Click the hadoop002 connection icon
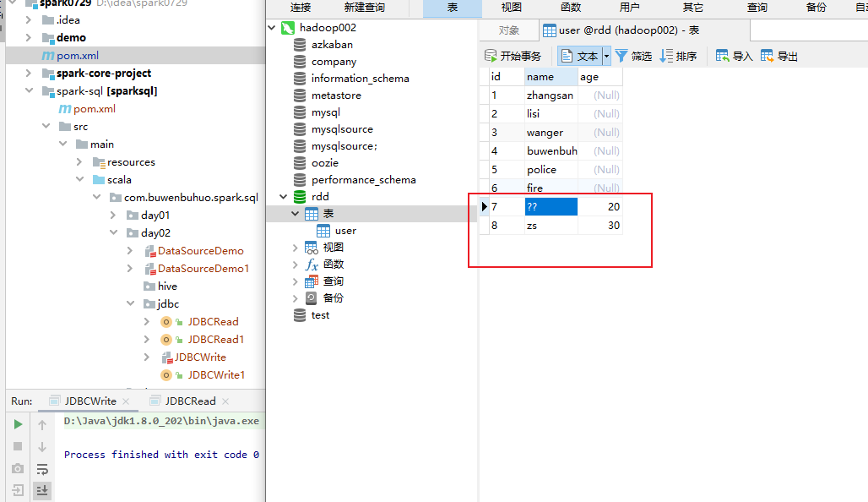Viewport: 868px width, 502px height. click(288, 28)
